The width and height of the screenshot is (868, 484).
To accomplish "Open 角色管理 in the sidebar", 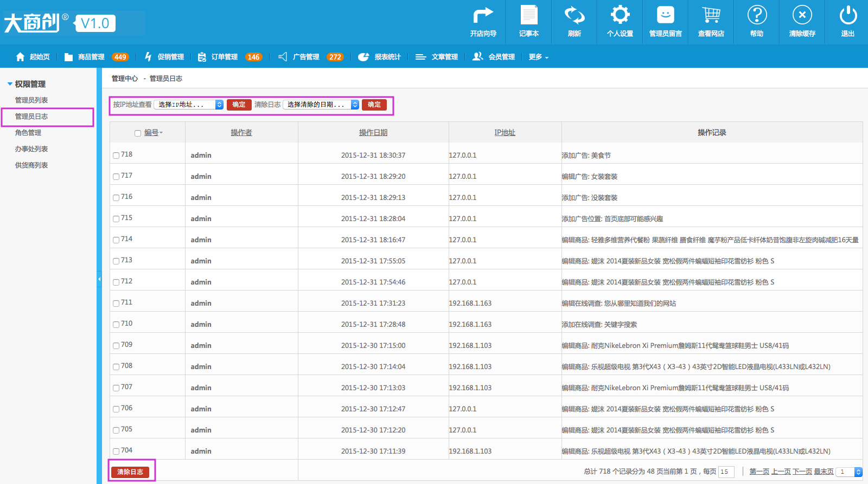I will click(x=28, y=133).
